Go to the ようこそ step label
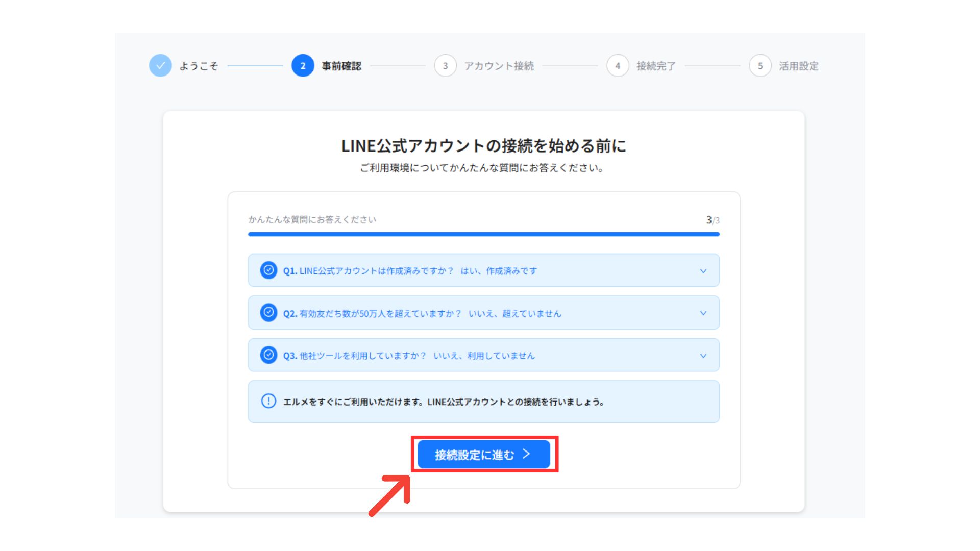 point(199,66)
